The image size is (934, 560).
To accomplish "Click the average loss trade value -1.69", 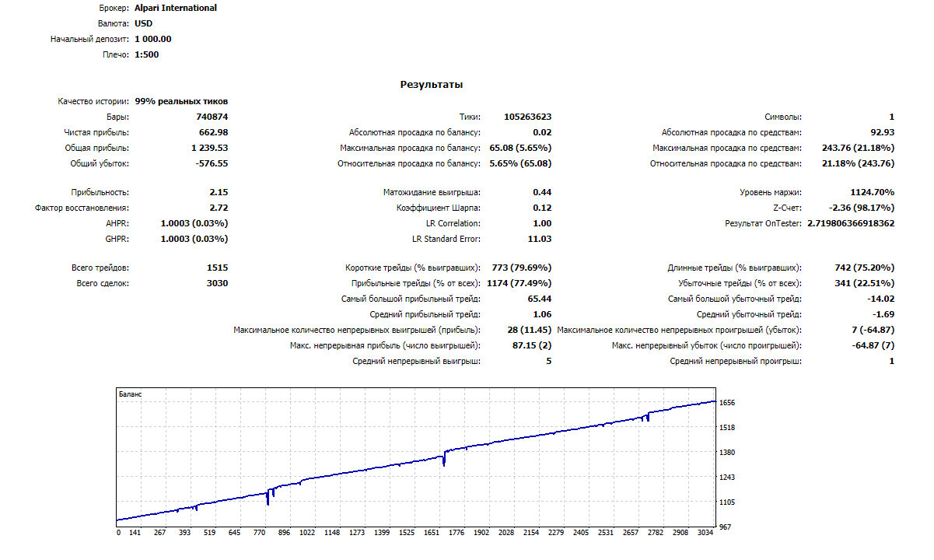I will pos(884,314).
